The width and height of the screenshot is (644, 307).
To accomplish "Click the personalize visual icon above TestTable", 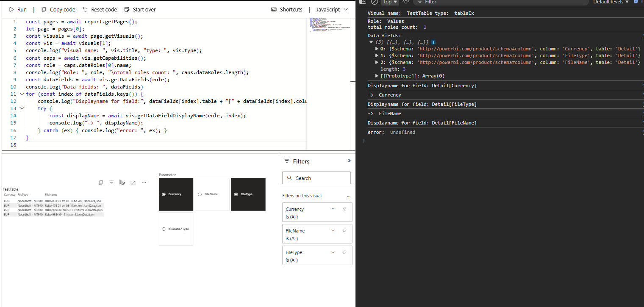I will (x=122, y=183).
